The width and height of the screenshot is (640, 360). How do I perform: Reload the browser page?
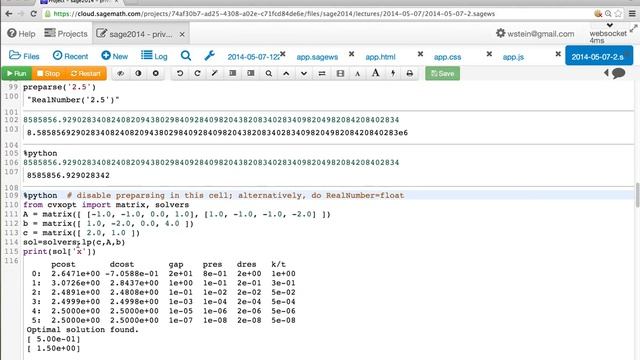coord(33,13)
